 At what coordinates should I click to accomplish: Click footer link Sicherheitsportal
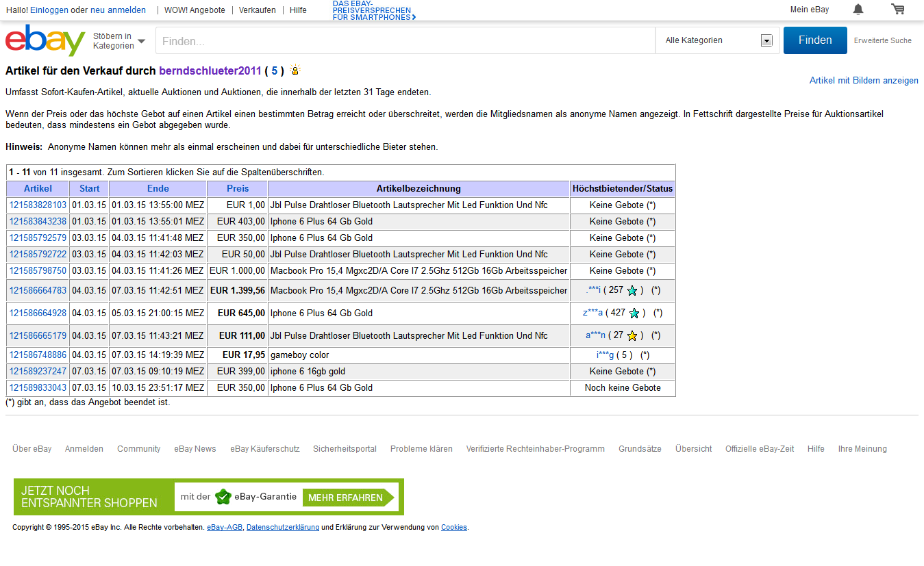point(345,449)
